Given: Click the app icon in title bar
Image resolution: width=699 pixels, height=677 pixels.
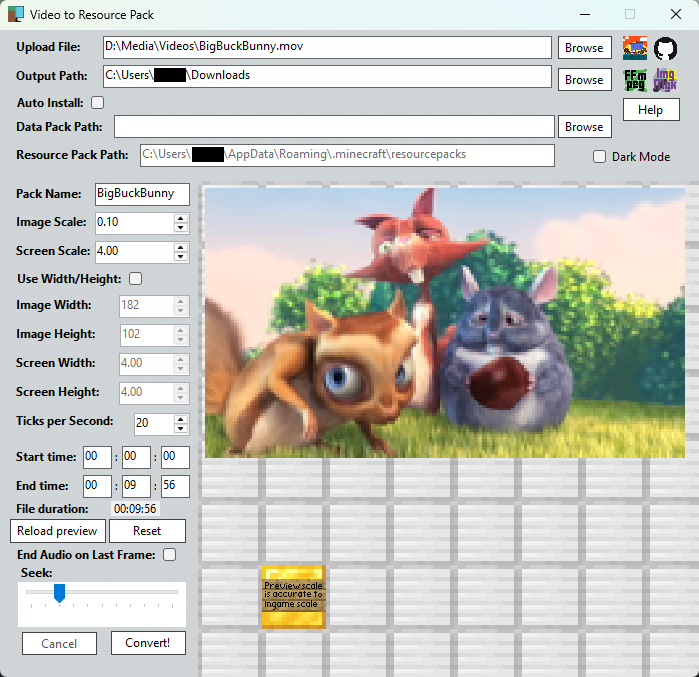Looking at the screenshot, I should point(16,14).
